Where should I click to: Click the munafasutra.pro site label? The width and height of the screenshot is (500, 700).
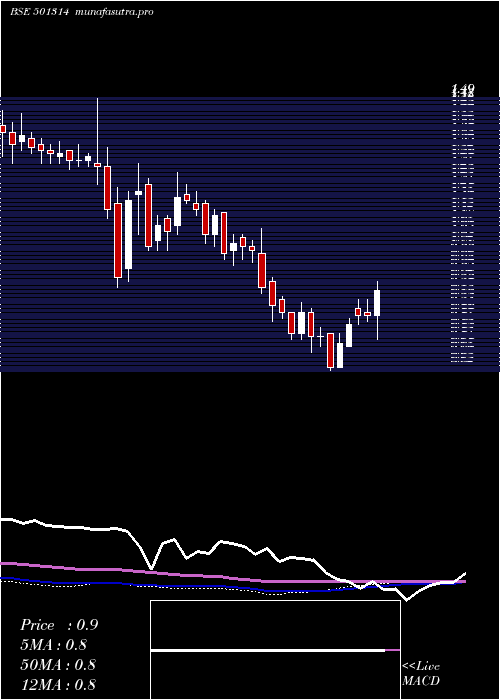point(115,12)
